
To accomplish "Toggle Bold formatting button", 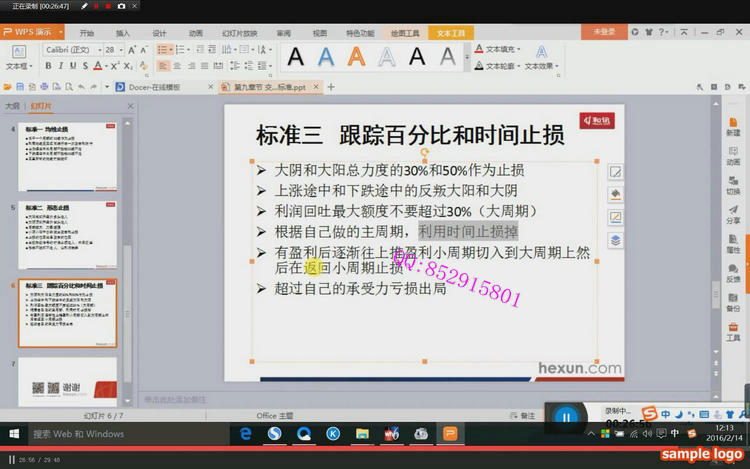I will pyautogui.click(x=47, y=66).
